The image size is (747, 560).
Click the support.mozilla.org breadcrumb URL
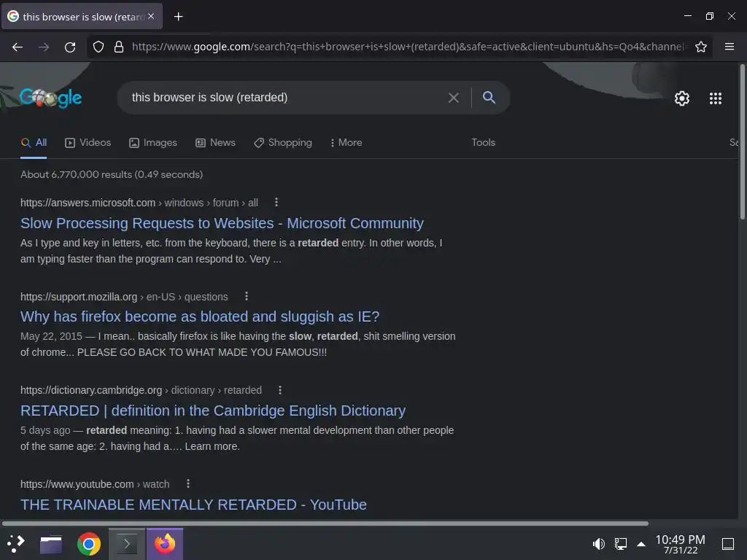(x=124, y=297)
